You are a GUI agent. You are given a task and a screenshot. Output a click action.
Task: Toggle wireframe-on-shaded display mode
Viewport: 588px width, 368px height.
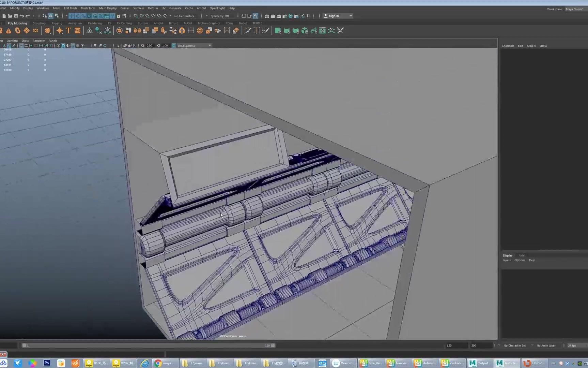click(73, 45)
